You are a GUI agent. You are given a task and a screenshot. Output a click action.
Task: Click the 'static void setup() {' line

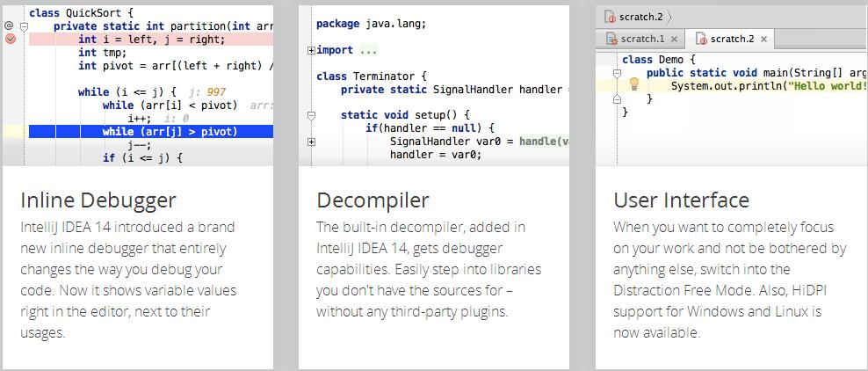(405, 115)
